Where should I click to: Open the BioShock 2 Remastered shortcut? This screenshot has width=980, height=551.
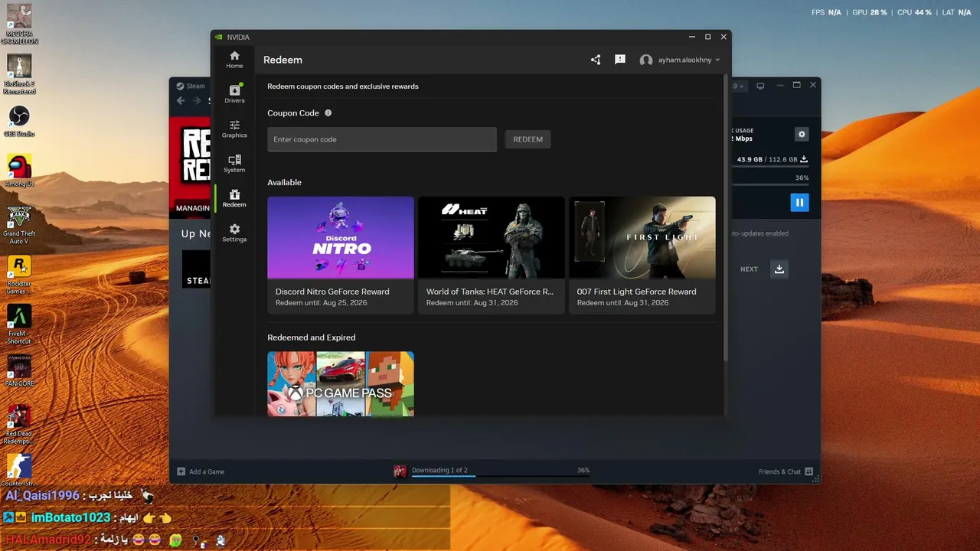point(19,74)
